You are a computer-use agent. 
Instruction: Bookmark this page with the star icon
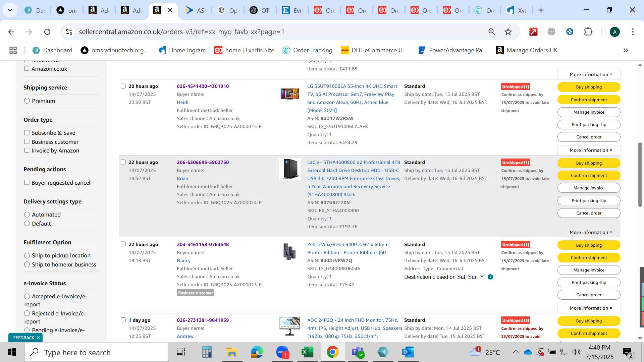coord(508,32)
